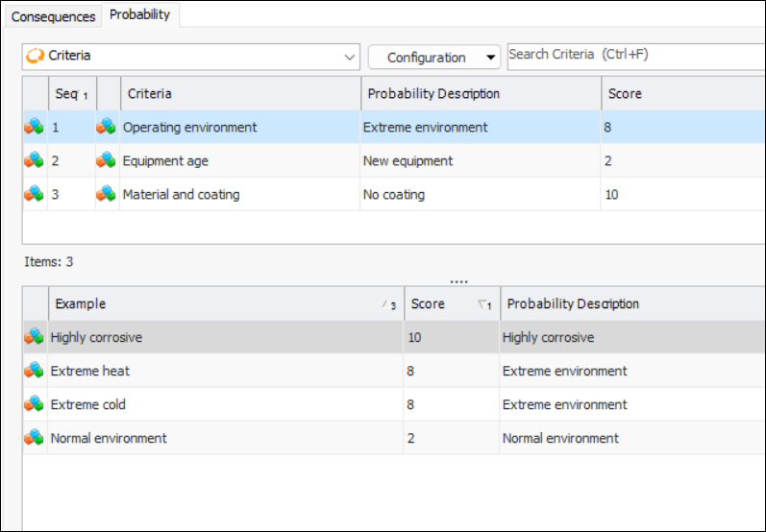Click the splitter dots between the grids

[x=458, y=281]
